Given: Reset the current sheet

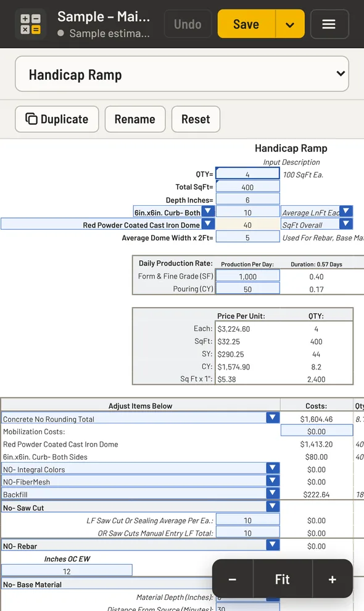Looking at the screenshot, I should click(196, 119).
